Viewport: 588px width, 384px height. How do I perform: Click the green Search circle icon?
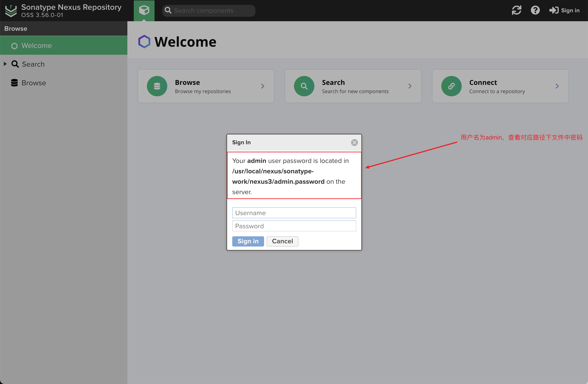304,86
